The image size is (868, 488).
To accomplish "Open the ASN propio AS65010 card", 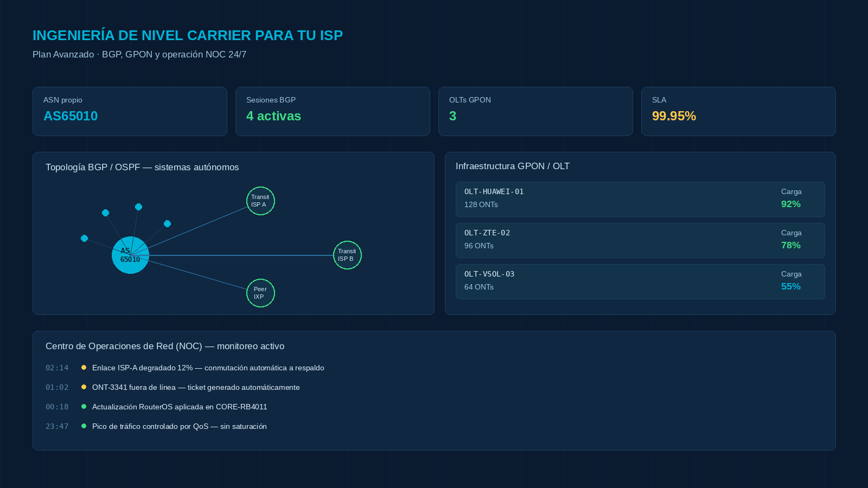I will (x=130, y=111).
